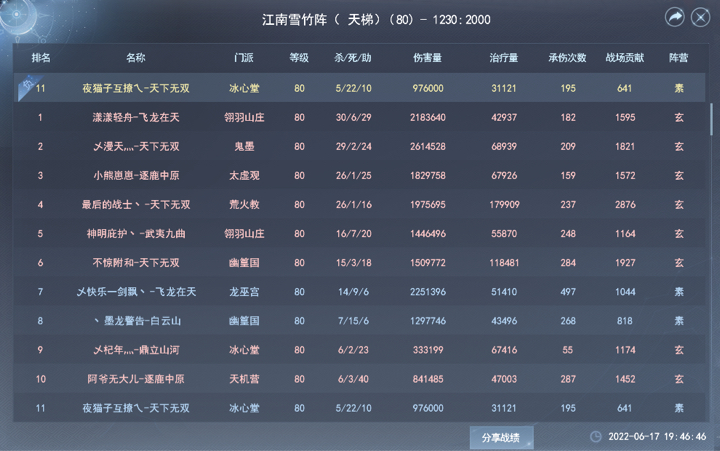Click damage value 333199

tap(428, 350)
